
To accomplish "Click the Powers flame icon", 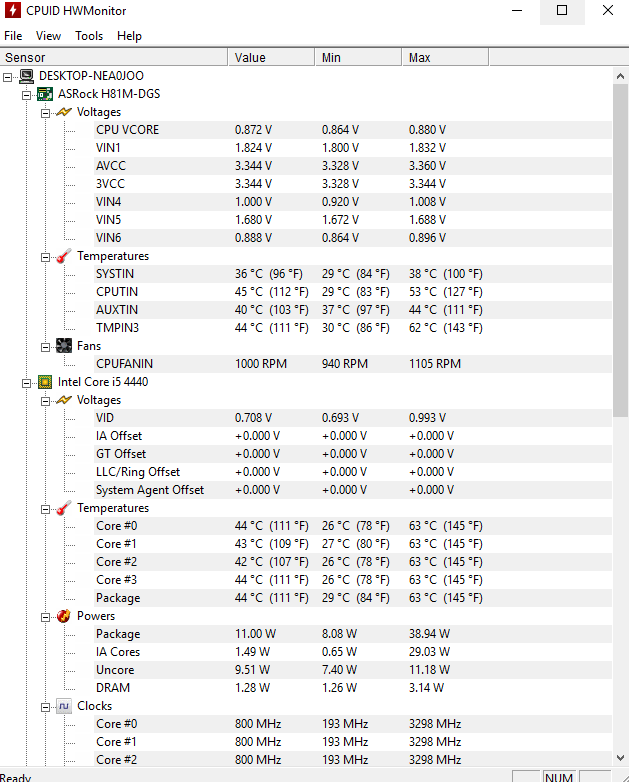I will click(64, 616).
